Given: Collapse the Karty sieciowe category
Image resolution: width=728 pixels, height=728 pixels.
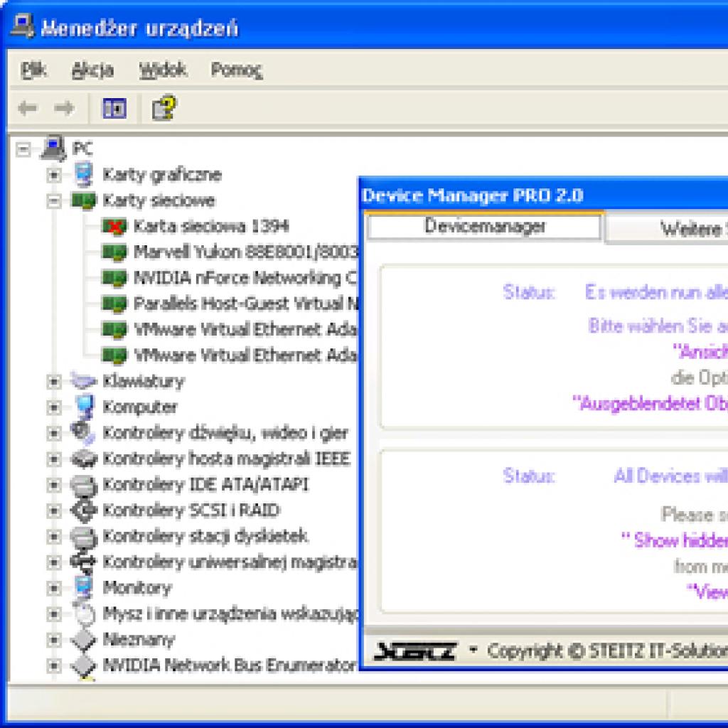Looking at the screenshot, I should tap(54, 201).
